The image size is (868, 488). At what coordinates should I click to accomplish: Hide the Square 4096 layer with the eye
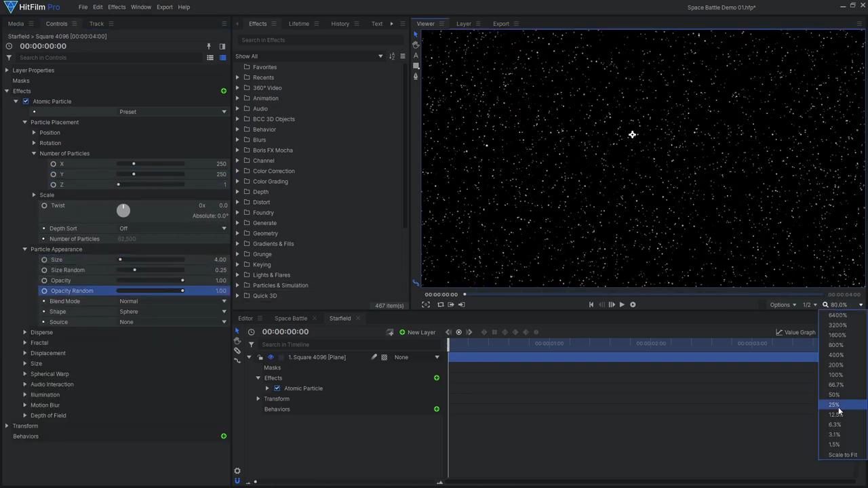271,357
